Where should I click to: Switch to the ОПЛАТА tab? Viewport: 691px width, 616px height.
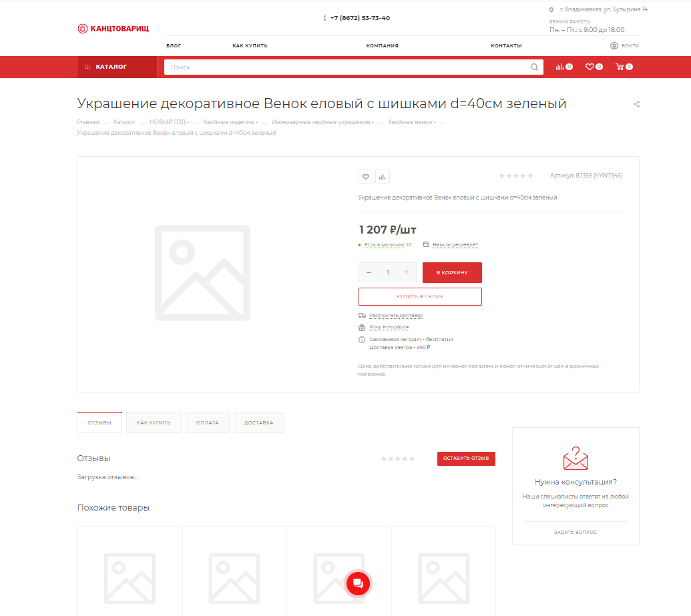coord(207,422)
